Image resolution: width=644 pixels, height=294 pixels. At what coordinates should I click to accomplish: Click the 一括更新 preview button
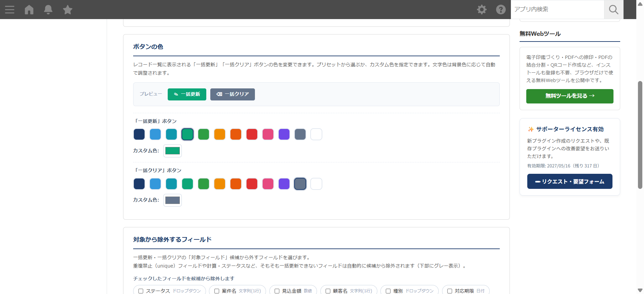point(187,94)
